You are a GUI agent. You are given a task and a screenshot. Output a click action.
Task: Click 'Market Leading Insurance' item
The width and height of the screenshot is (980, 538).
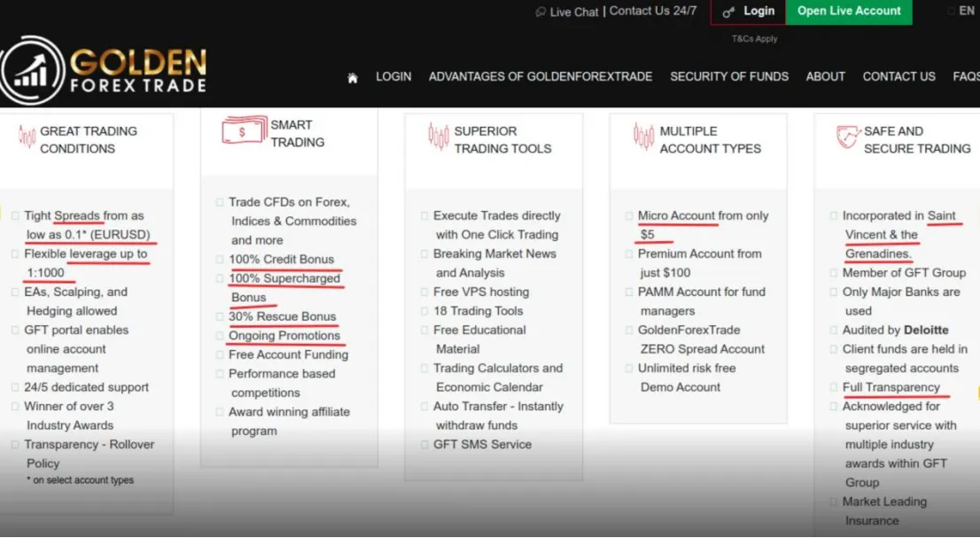click(x=884, y=511)
